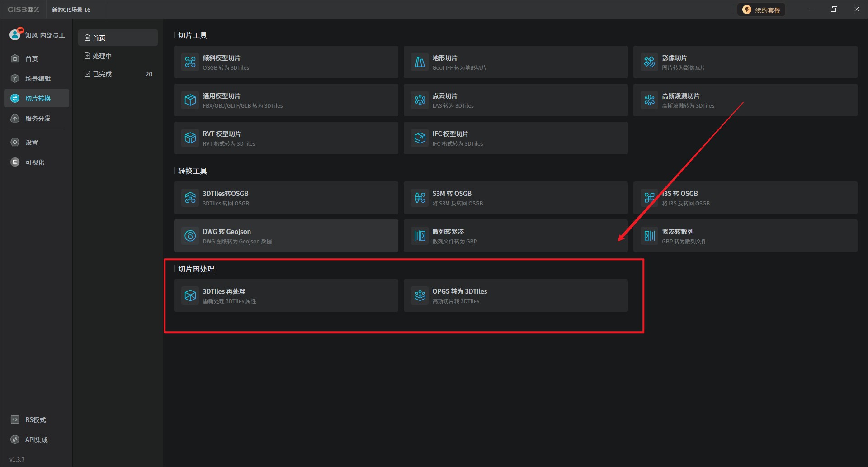The height and width of the screenshot is (467, 868).
Task: Click the user avatar icon
Action: [15, 35]
